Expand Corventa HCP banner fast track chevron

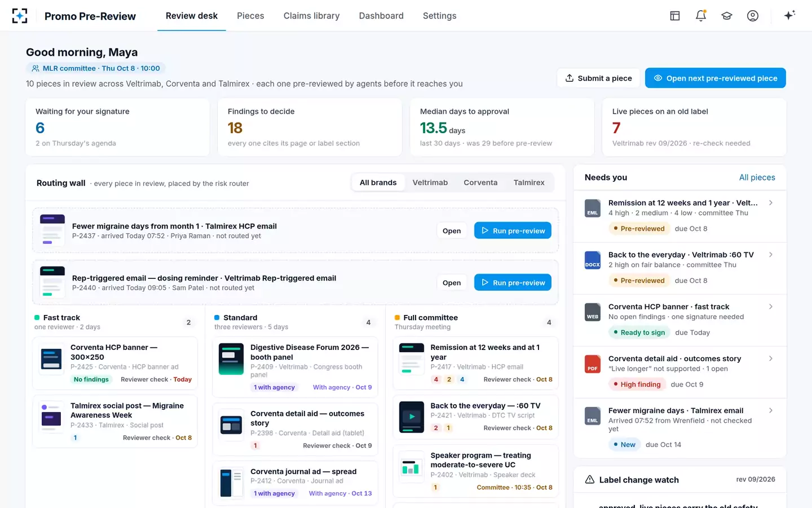[771, 306]
